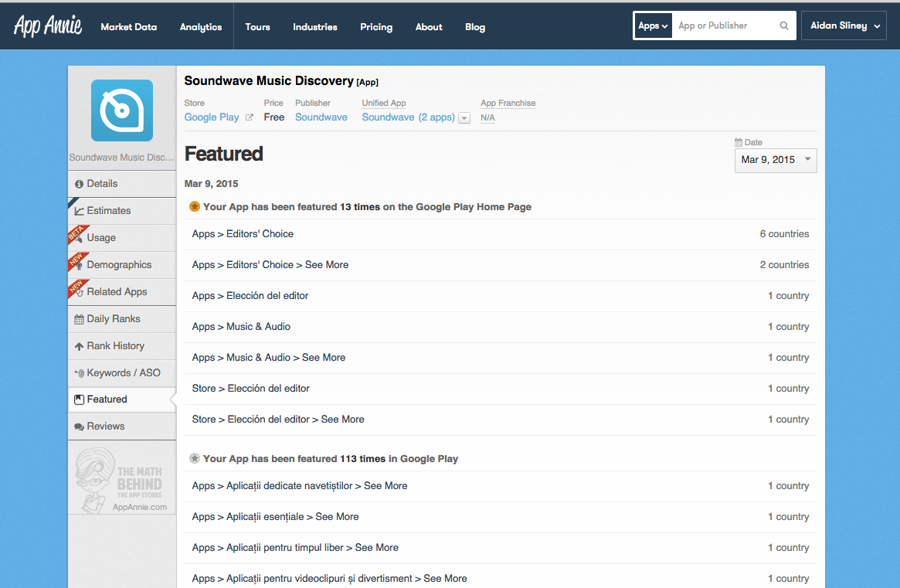Click the App Annie logo
Viewport: 900px width, 588px height.
click(x=48, y=25)
